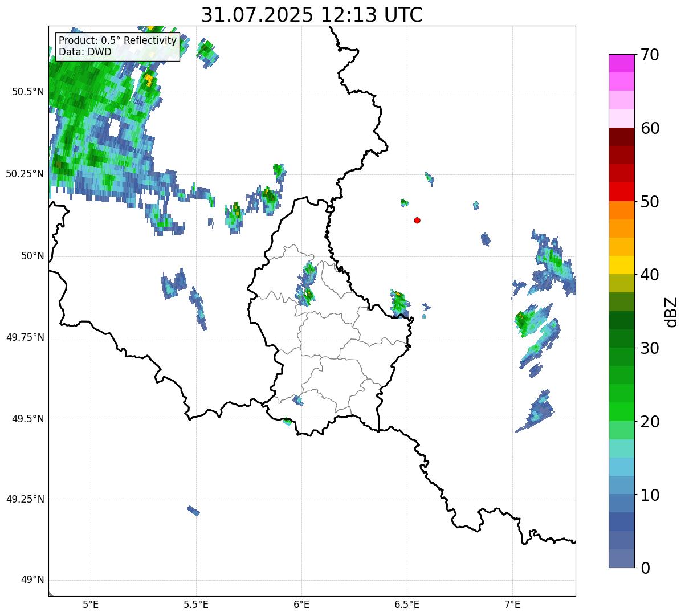
Task: Click the "dBZ" colorbar axis title
Action: pos(672,311)
